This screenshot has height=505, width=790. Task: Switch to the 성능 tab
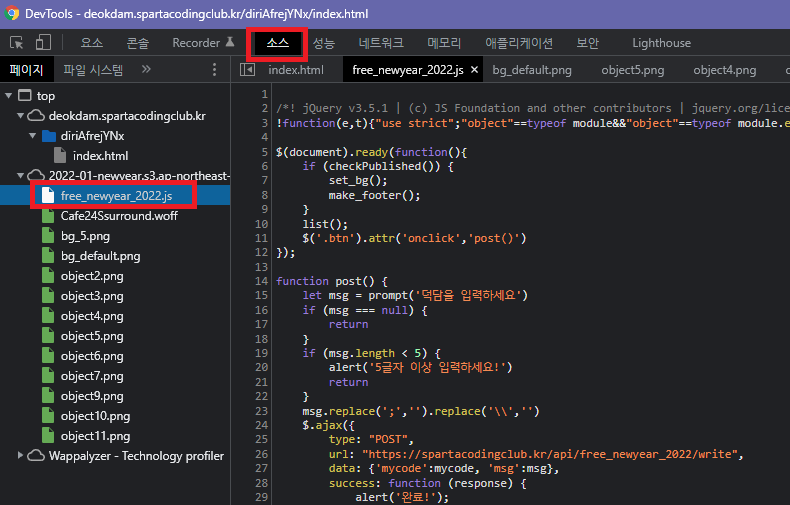click(323, 43)
